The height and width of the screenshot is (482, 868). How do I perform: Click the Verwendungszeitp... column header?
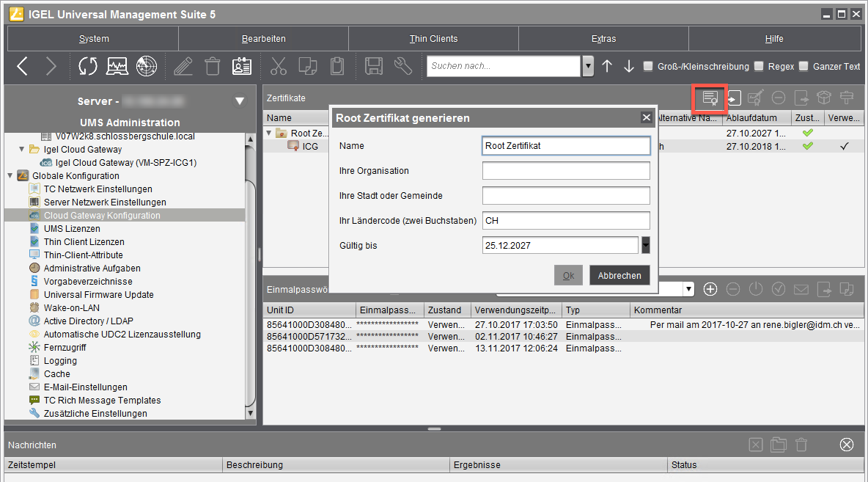pos(516,310)
